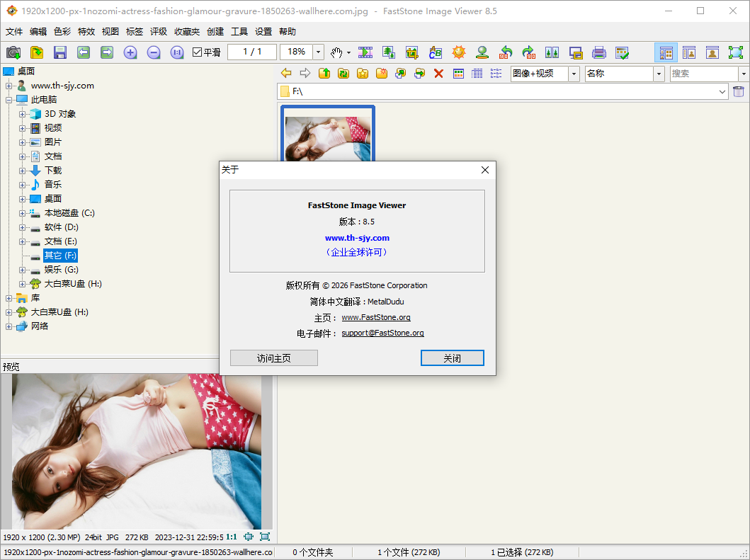Open the zoom percentage dropdown arrow

319,52
